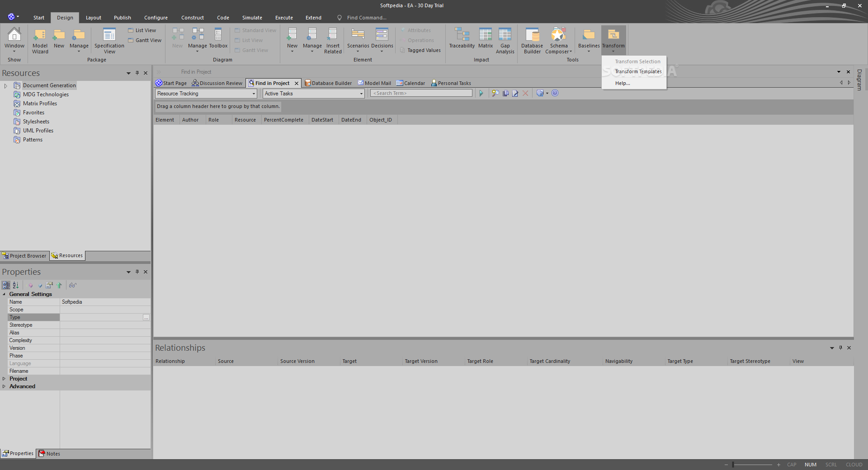868x470 pixels.
Task: Open the Personal Tasks tab
Action: pos(451,83)
